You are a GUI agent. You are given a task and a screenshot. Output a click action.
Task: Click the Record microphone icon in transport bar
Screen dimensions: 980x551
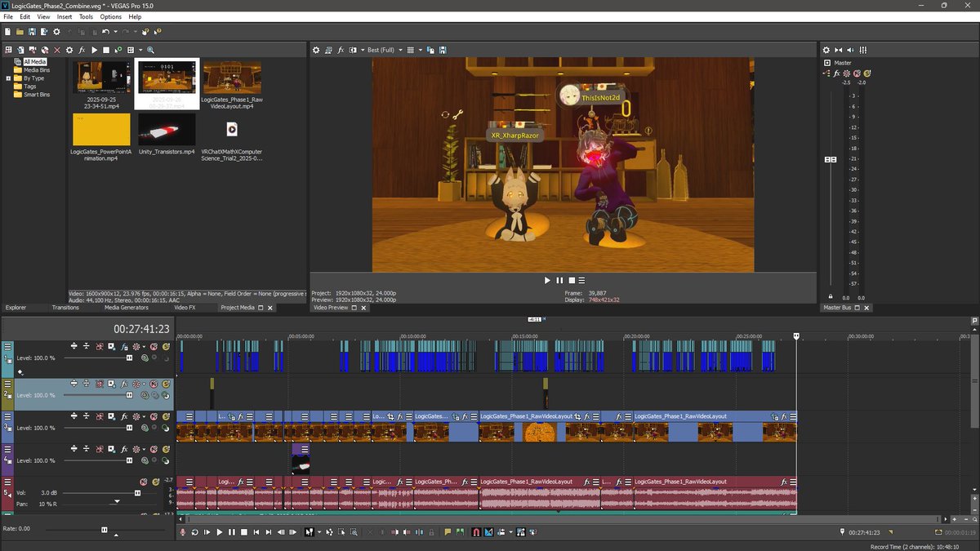click(182, 532)
